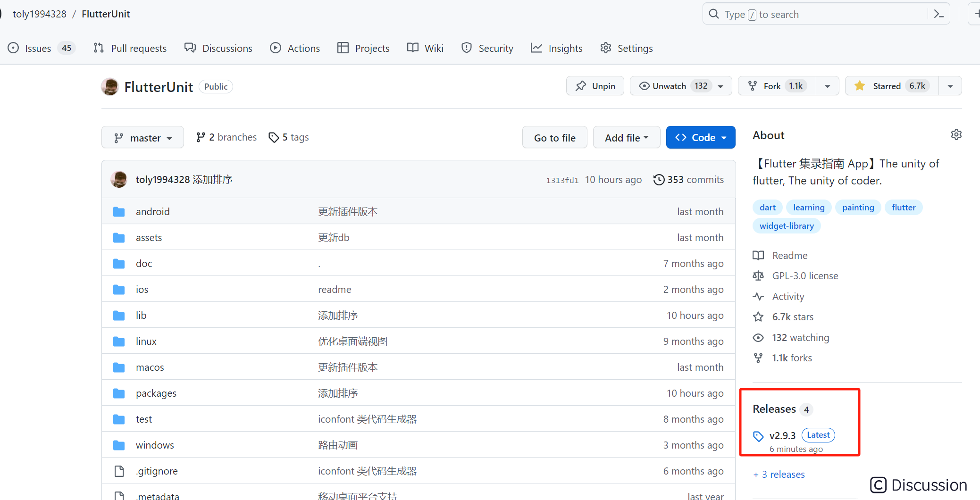Open the About section gear icon
Viewport: 980px width, 500px height.
[956, 134]
